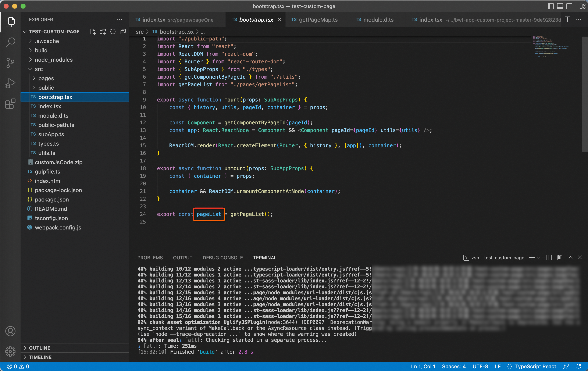Open Customize Layout icon in title bar
The height and width of the screenshot is (371, 588).
583,6
